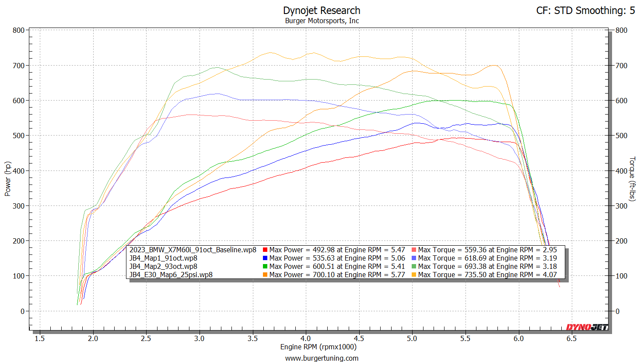Click the 2.5 tick on the RPM axis

click(146, 338)
